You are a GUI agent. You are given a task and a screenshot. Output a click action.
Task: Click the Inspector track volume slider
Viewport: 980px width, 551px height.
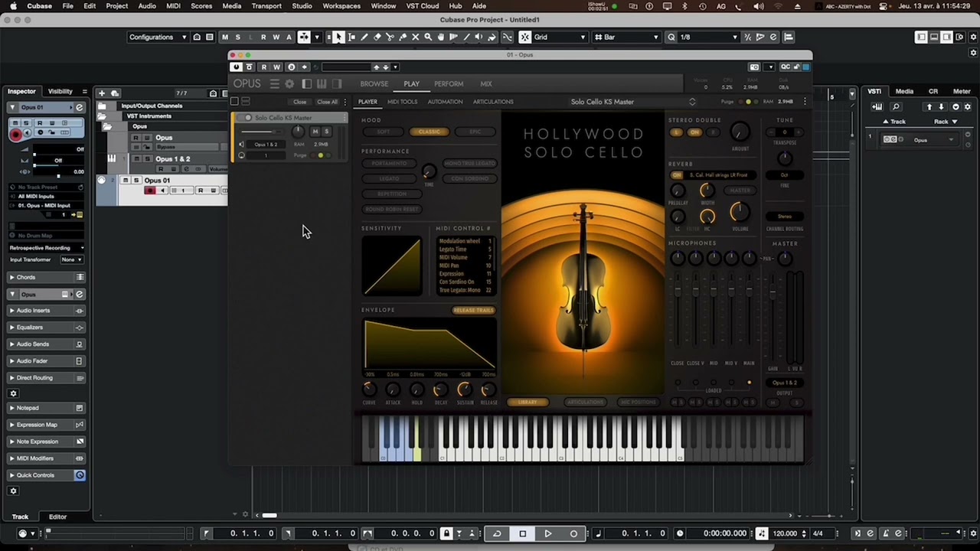57,153
